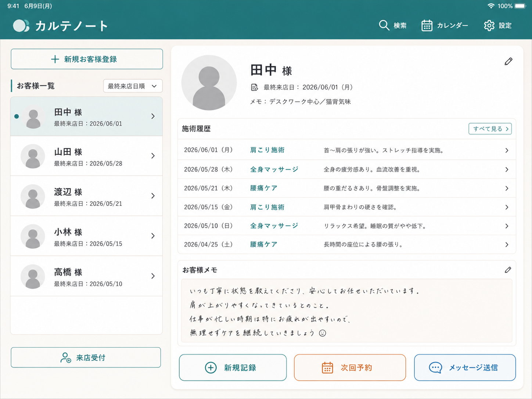Select 渡辺 様 in the customer list
The width and height of the screenshot is (532, 399).
point(86,196)
